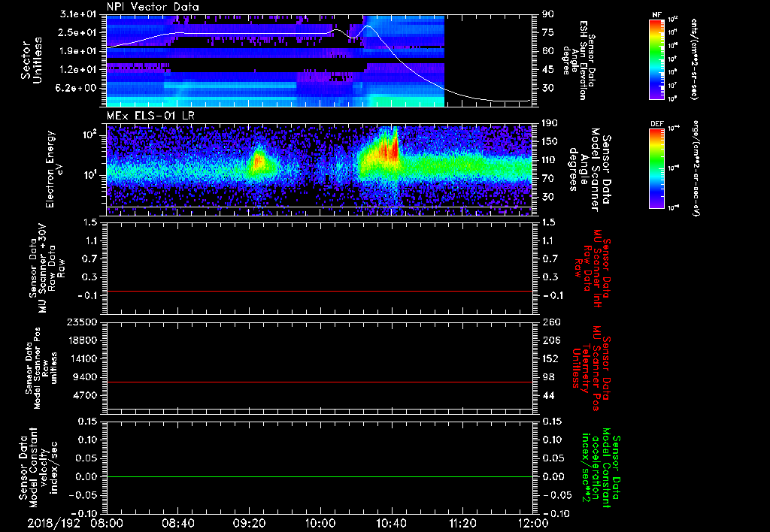The width and height of the screenshot is (770, 532).
Task: Click the 260 telemetry tick label
Action: point(550,322)
